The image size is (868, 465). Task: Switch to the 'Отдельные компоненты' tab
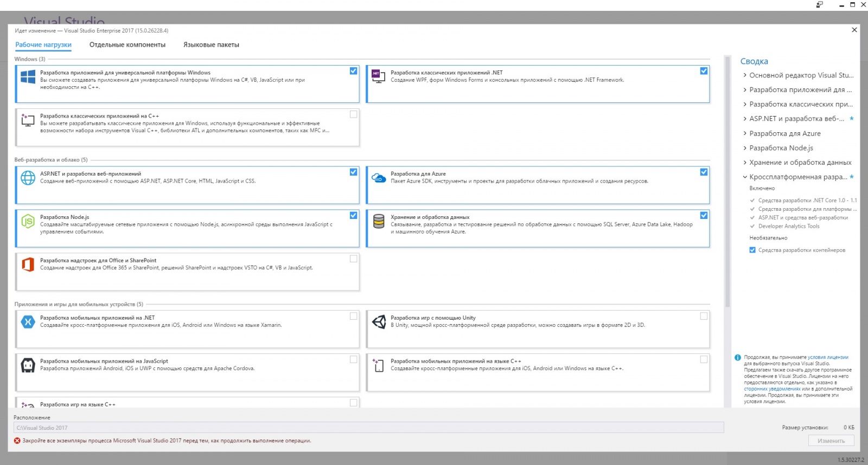pos(127,45)
